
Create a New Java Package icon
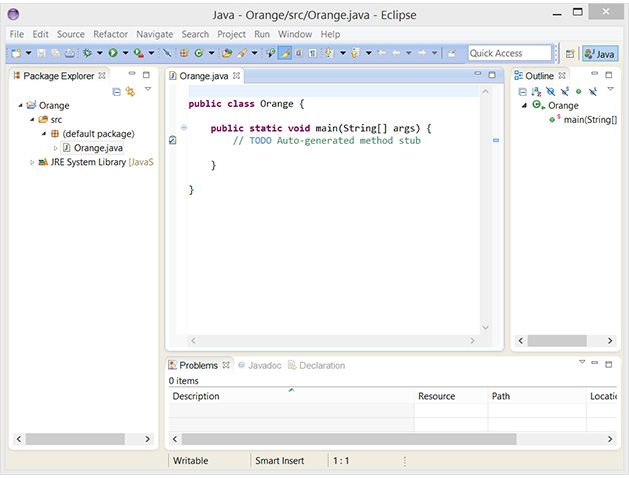[184, 53]
